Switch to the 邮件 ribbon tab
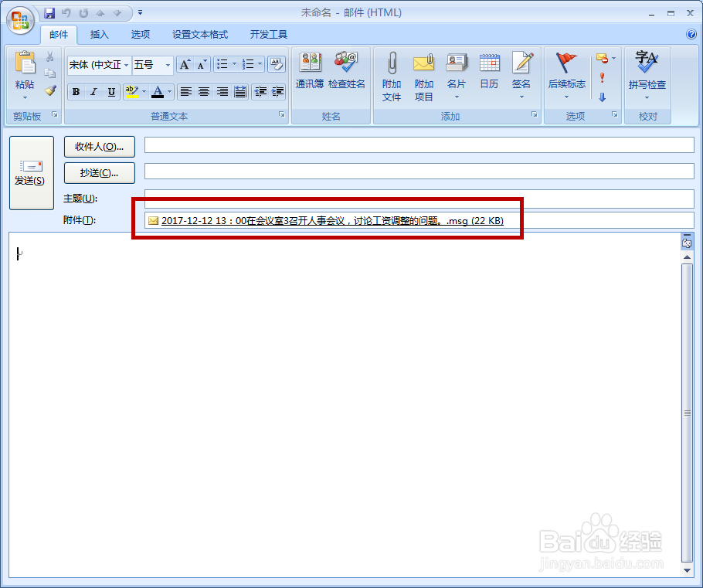 59,35
